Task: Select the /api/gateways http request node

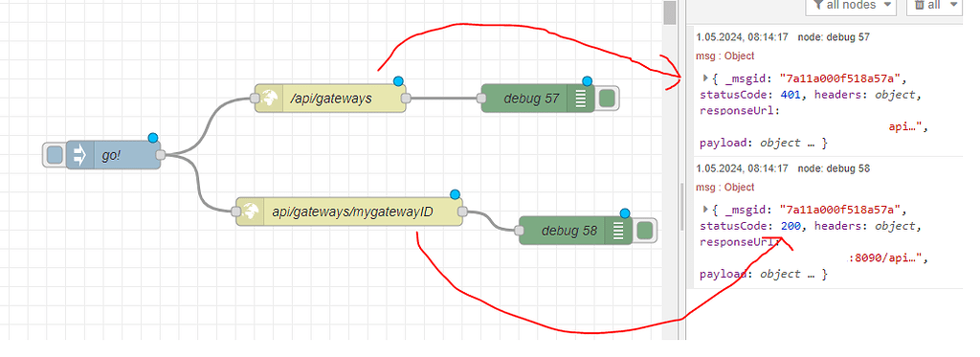Action: pos(330,99)
